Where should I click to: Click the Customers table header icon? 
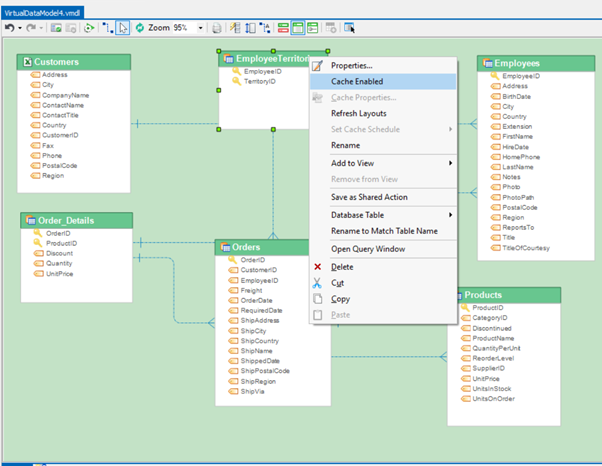[27, 62]
